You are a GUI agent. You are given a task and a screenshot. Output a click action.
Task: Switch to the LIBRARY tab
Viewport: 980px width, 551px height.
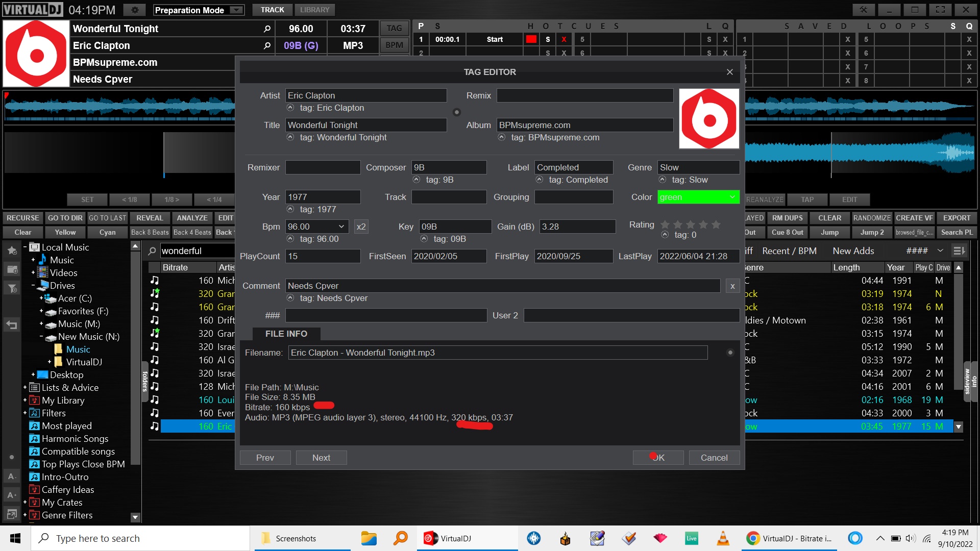coord(314,10)
